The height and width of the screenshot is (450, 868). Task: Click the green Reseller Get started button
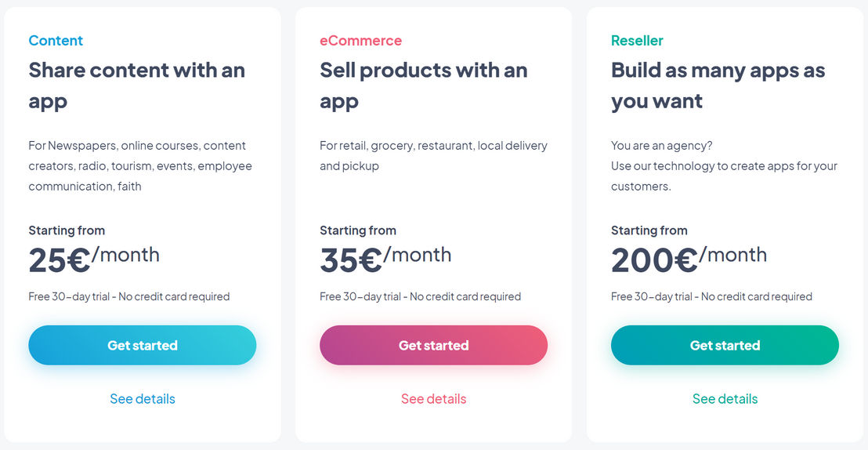coord(725,345)
